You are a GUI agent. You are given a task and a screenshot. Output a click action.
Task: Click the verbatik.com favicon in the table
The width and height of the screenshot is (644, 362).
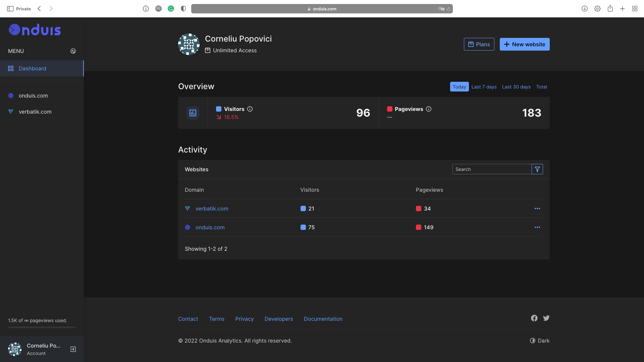pyautogui.click(x=187, y=208)
